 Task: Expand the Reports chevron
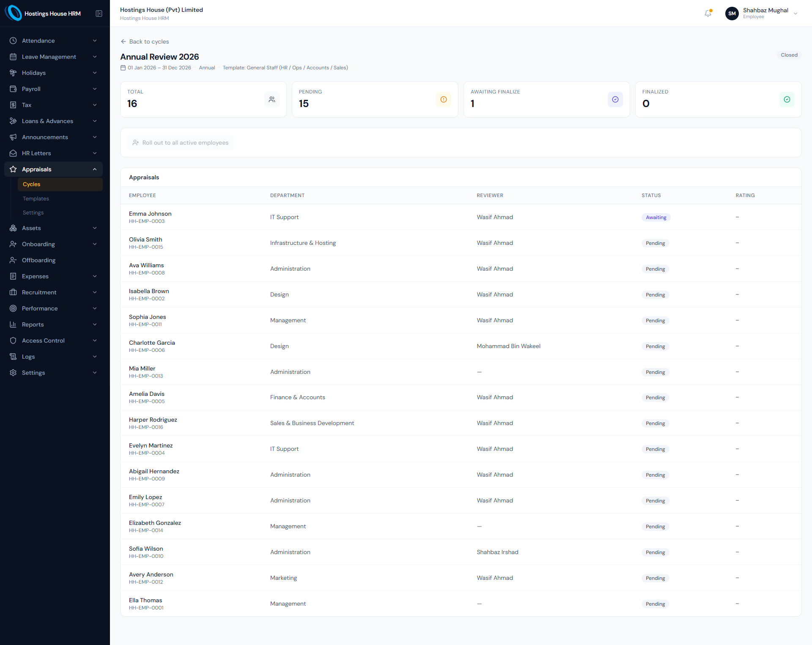(95, 324)
